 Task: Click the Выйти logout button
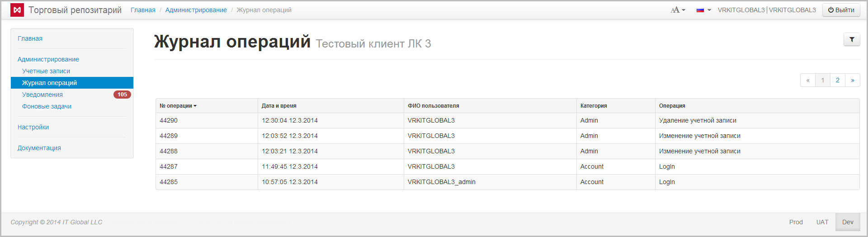pos(841,10)
